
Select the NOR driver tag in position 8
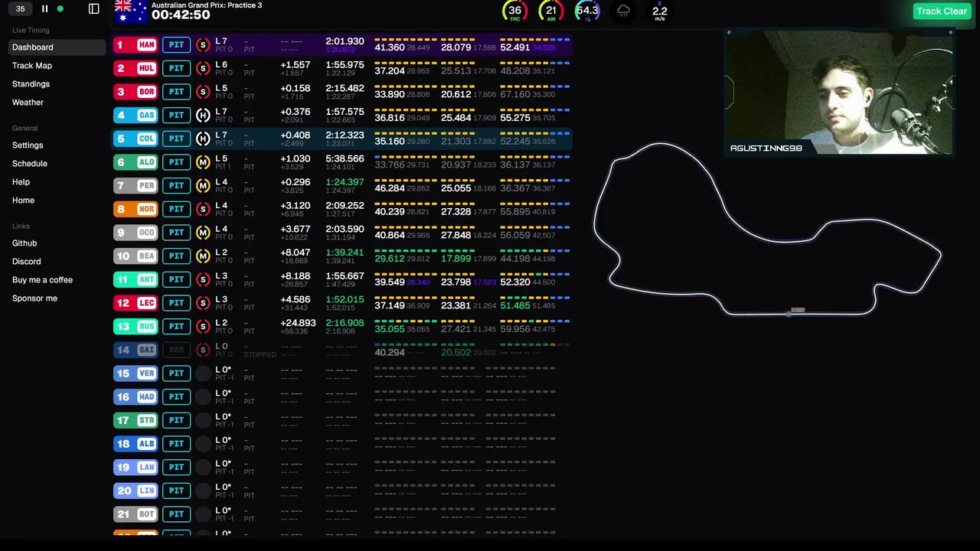[x=136, y=209]
